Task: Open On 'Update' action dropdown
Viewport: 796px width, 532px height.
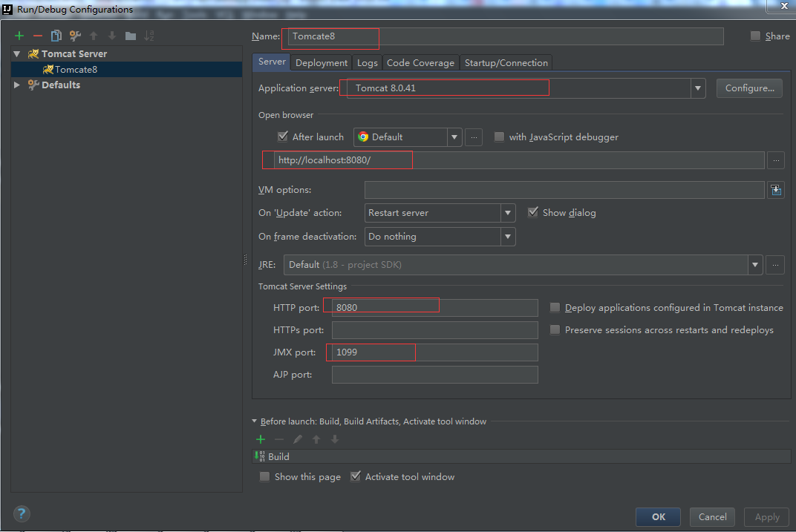Action: [508, 213]
